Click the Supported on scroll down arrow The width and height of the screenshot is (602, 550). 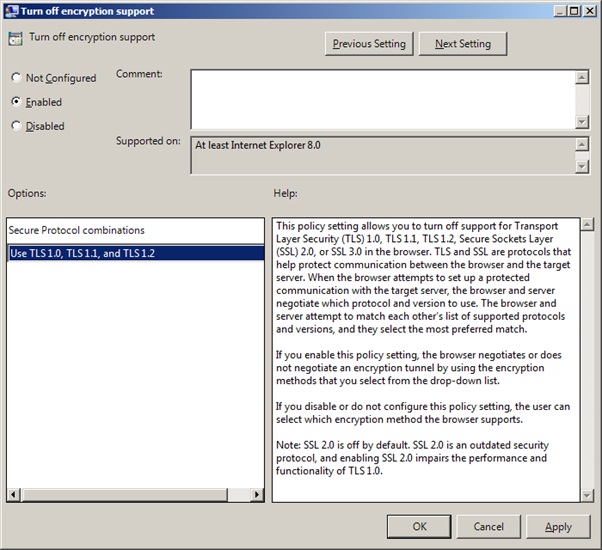582,166
